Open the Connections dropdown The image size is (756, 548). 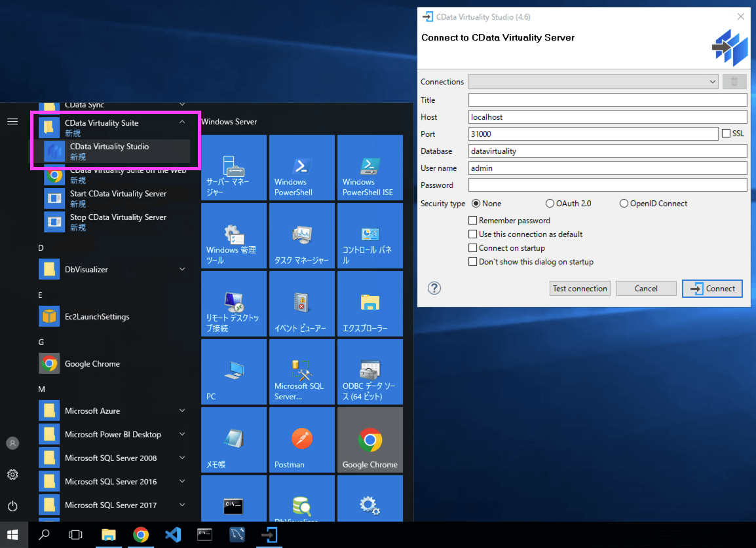tap(593, 82)
